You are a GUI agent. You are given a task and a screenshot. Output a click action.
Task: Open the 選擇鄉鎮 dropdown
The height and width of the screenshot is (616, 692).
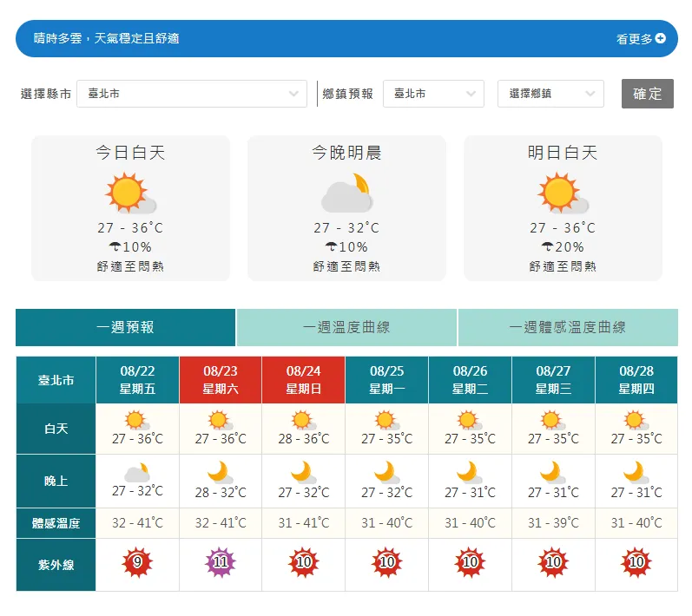pos(550,94)
